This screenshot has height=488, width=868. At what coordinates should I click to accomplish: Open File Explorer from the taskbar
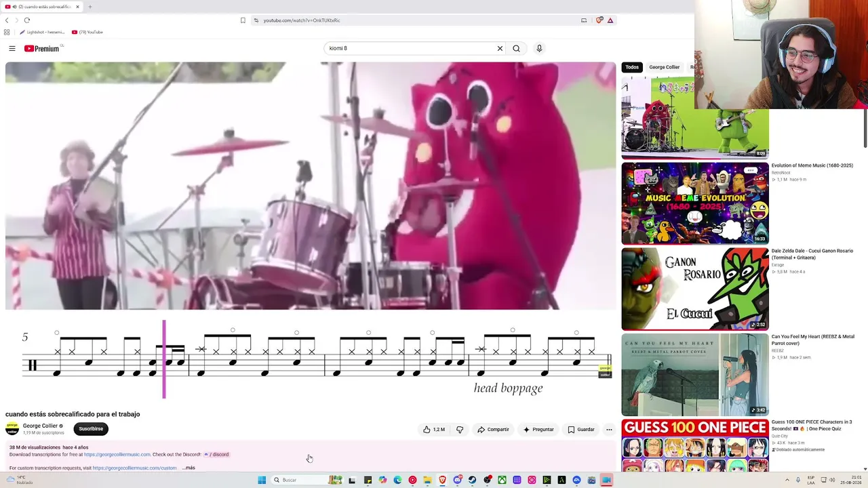pyautogui.click(x=427, y=480)
